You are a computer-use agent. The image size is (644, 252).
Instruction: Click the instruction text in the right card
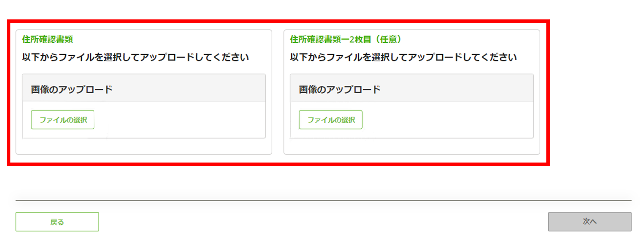pyautogui.click(x=403, y=57)
